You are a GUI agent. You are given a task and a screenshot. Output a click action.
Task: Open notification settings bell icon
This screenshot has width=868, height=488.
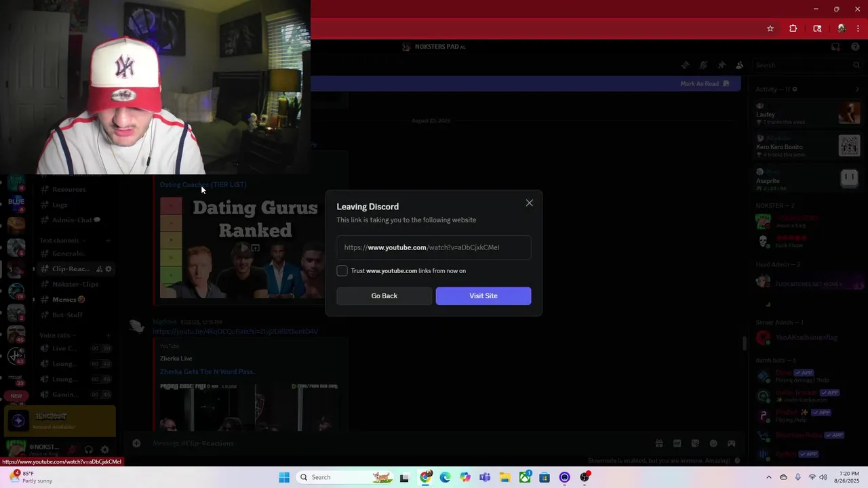point(703,65)
